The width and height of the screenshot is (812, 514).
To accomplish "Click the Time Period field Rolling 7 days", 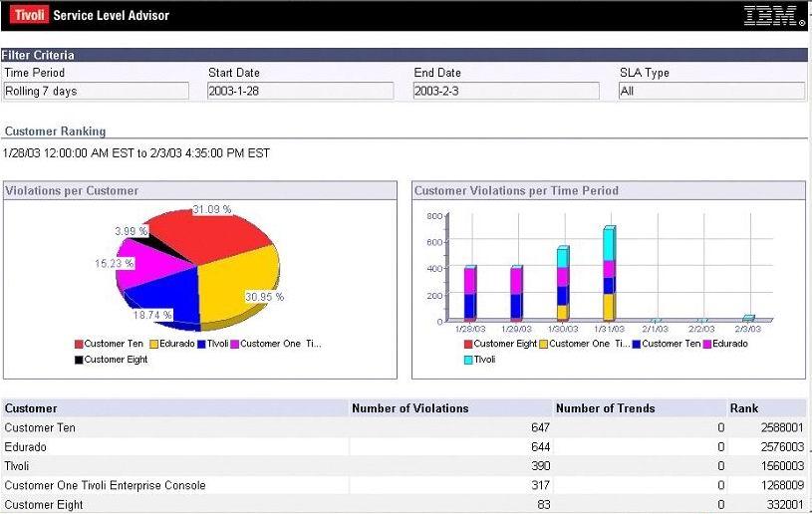I will click(x=96, y=91).
